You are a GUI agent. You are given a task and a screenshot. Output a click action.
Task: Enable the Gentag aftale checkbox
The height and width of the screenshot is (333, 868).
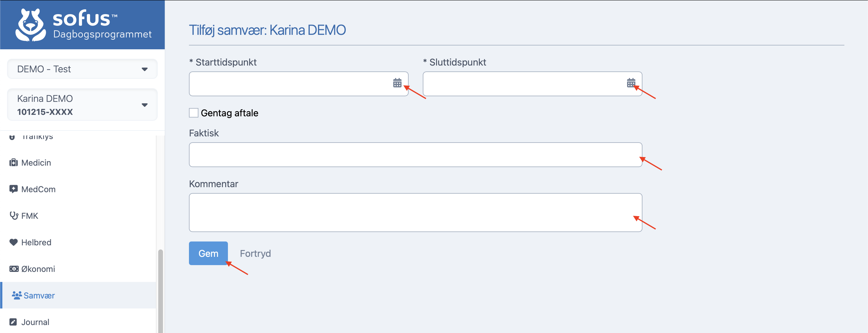point(194,113)
